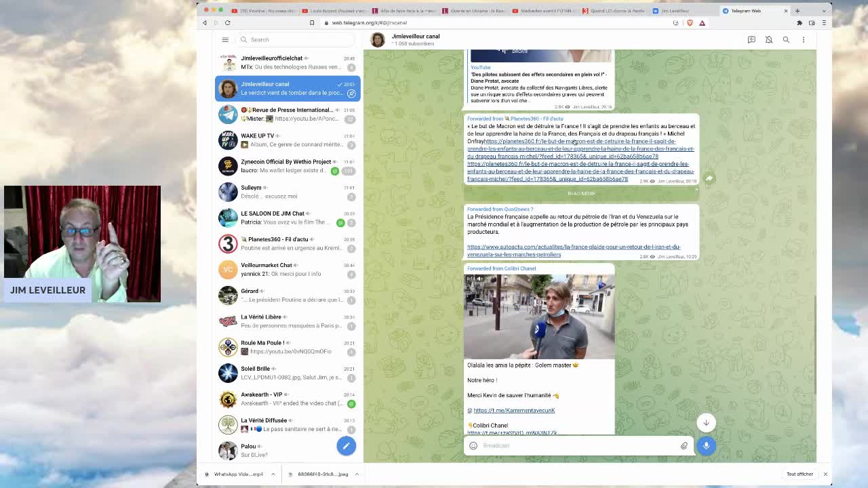Open LE SALOON DE JIM Chat
868x488 pixels.
coord(288,218)
